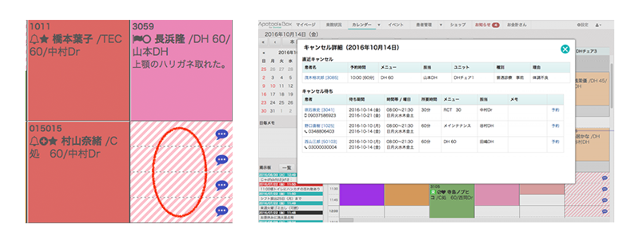Select date 10 in the mini calendar
The width and height of the screenshot is (644, 241).
273,86
